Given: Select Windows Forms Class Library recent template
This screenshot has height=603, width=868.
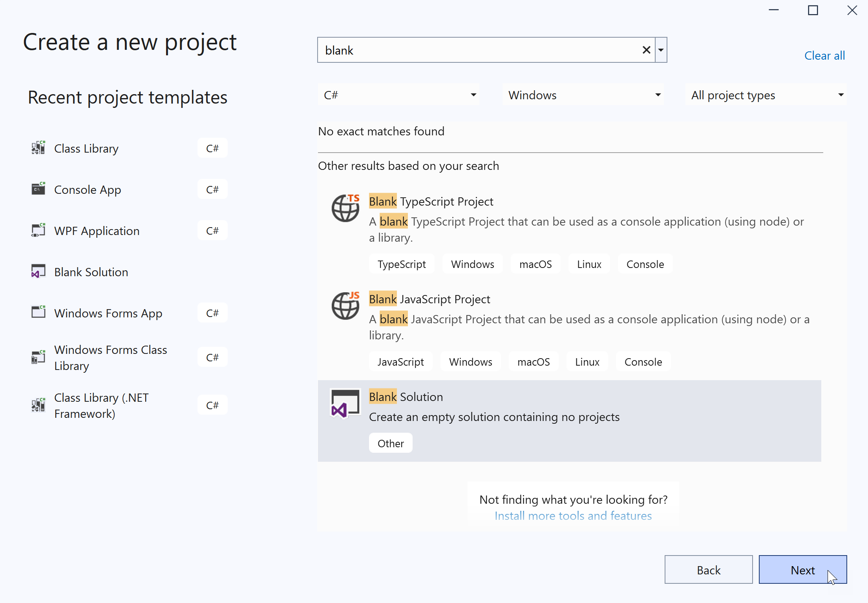Looking at the screenshot, I should pyautogui.click(x=111, y=357).
